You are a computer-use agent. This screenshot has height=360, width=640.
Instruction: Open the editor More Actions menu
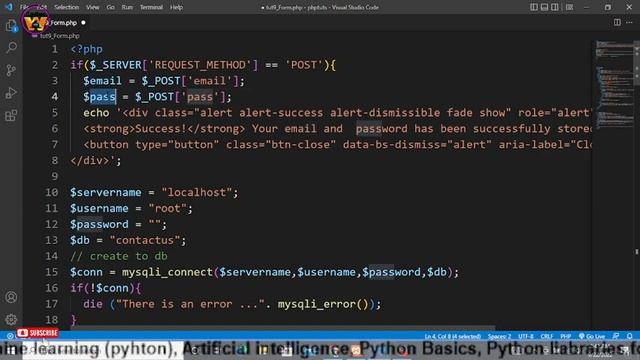[629, 22]
